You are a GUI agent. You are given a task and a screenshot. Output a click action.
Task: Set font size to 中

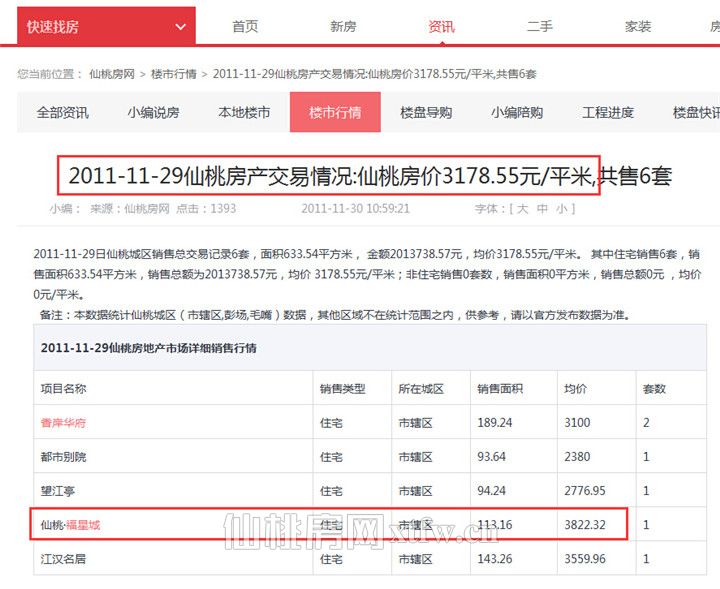pyautogui.click(x=542, y=209)
